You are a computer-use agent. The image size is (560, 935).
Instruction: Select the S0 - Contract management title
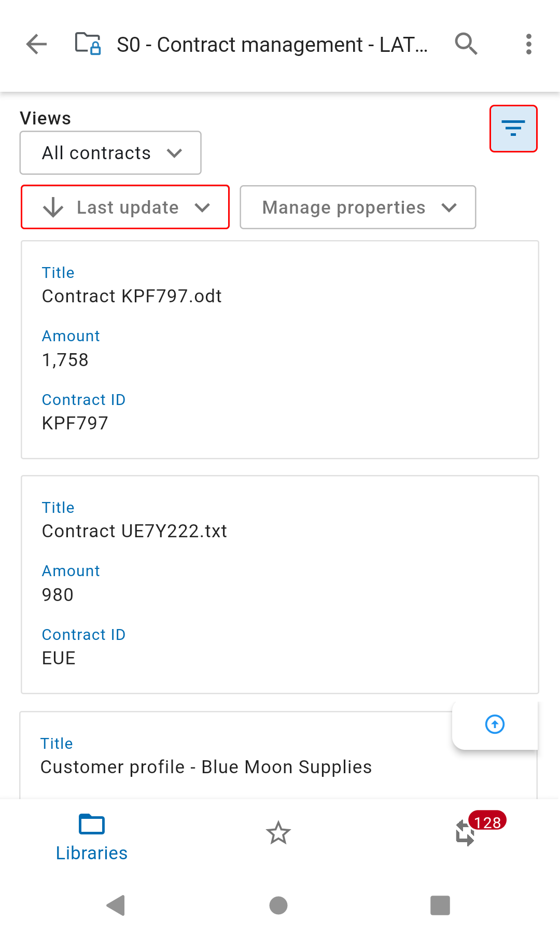272,45
